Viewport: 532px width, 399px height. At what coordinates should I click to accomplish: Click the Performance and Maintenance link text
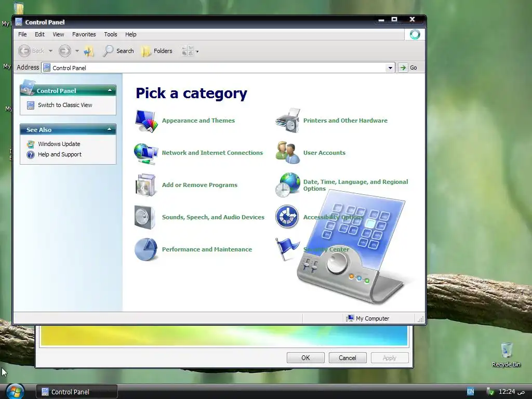coord(207,249)
